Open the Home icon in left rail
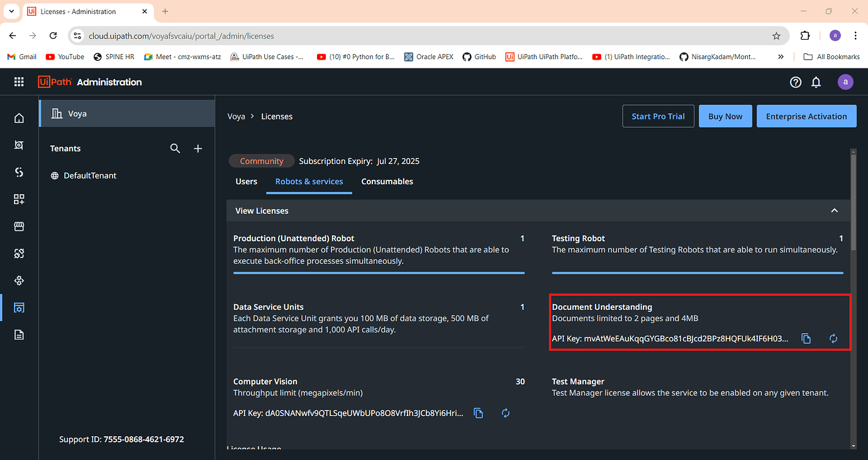This screenshot has height=460, width=868. (19, 118)
